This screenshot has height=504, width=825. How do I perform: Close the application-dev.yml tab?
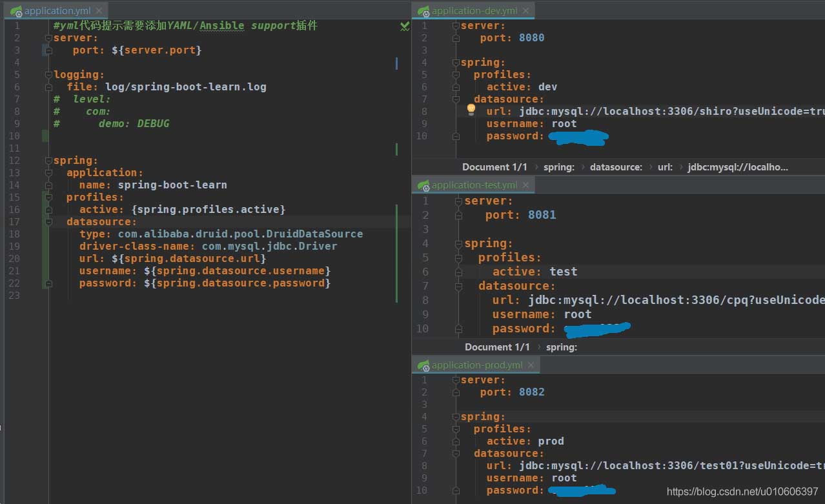(527, 10)
